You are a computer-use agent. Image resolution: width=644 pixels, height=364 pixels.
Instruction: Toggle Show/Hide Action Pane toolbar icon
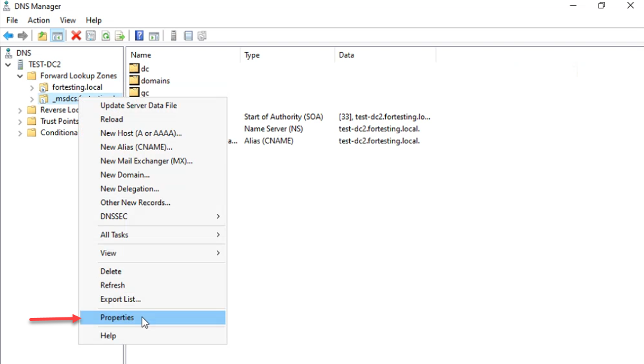pos(154,36)
